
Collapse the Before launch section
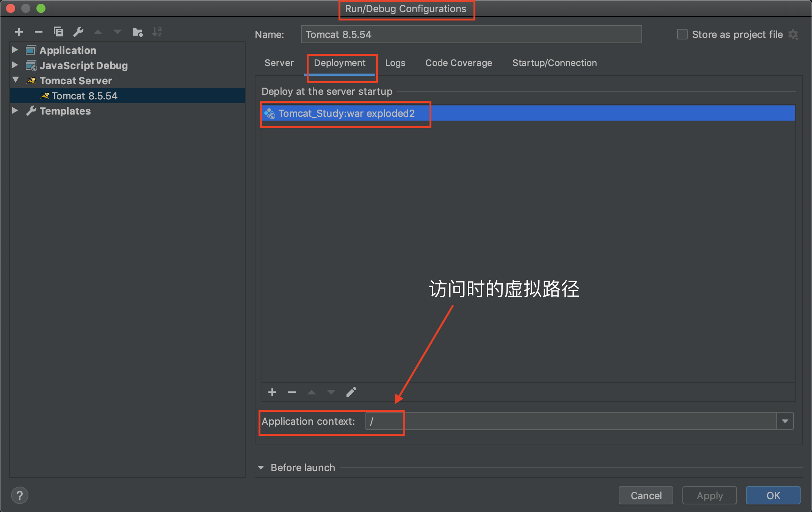pos(261,468)
